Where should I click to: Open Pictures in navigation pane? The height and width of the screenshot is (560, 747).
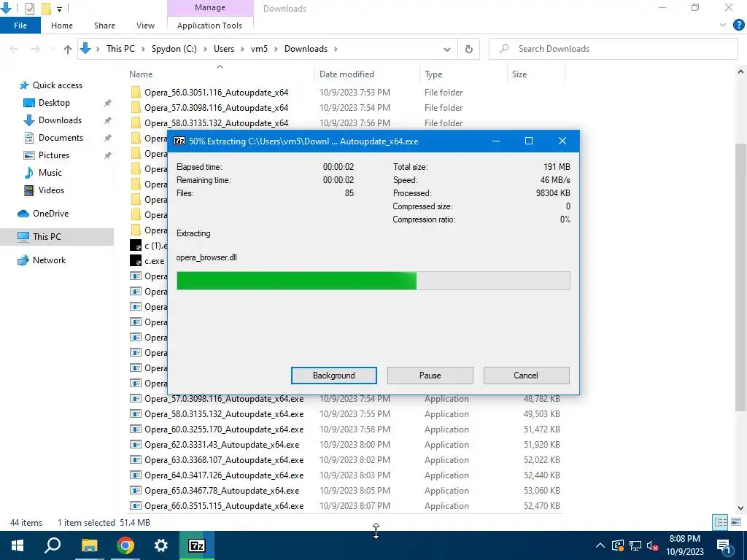pos(54,155)
